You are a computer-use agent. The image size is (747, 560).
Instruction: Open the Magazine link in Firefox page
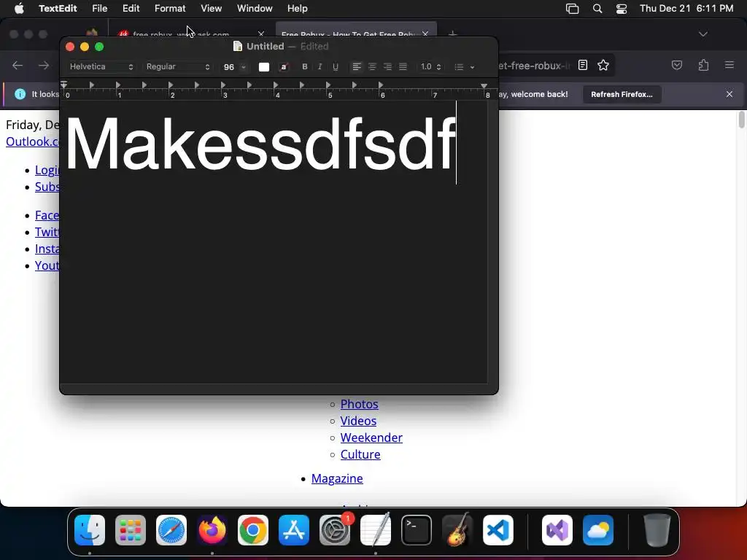tap(337, 478)
